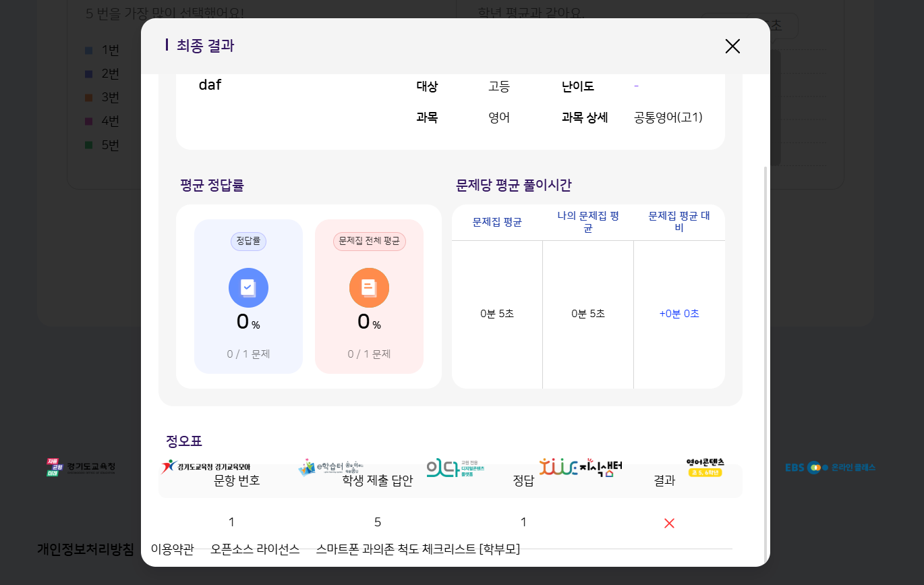Click the 문제집 평균 대비 column header
The height and width of the screenshot is (585, 924).
point(679,222)
